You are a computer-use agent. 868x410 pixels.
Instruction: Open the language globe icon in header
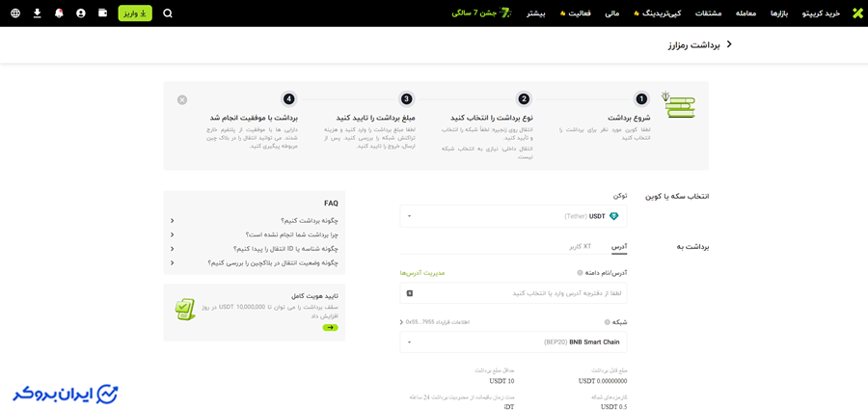point(15,14)
